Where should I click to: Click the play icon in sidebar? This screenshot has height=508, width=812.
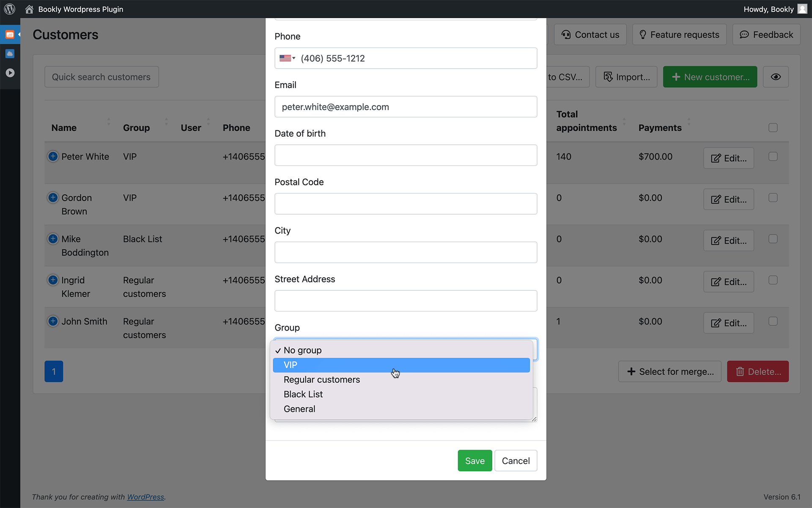pyautogui.click(x=10, y=73)
